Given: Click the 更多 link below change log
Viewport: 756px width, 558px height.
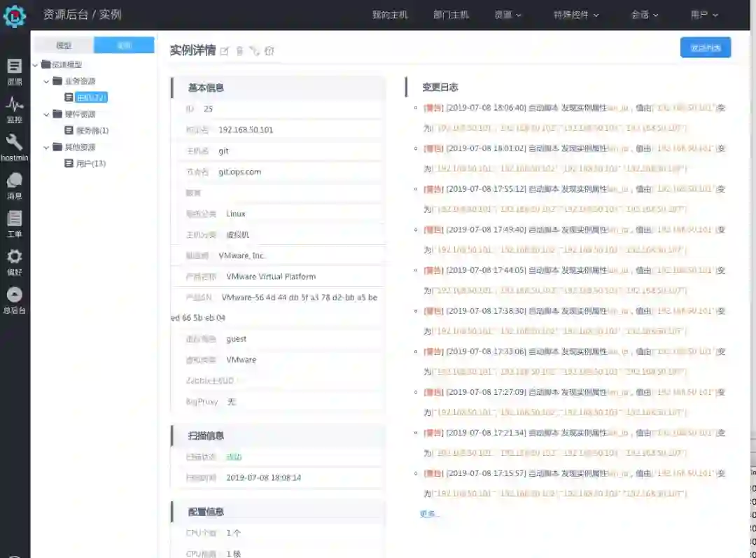Looking at the screenshot, I should [x=428, y=514].
